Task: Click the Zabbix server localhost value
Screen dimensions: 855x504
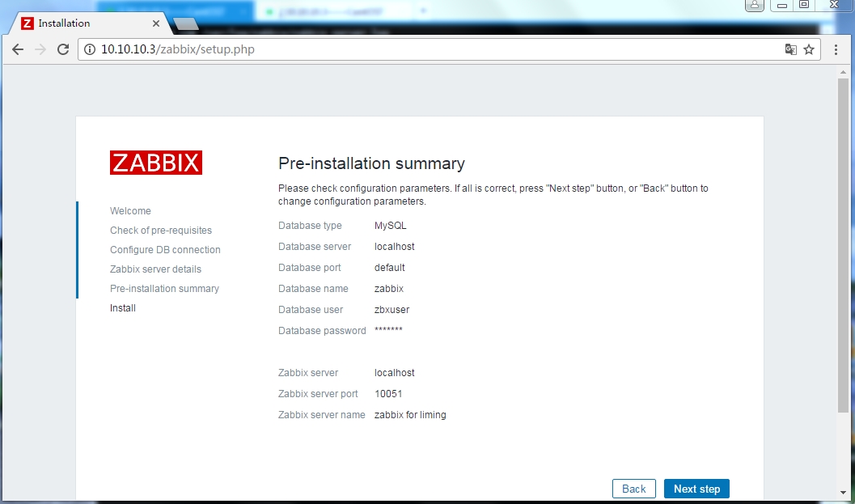Action: click(x=394, y=373)
